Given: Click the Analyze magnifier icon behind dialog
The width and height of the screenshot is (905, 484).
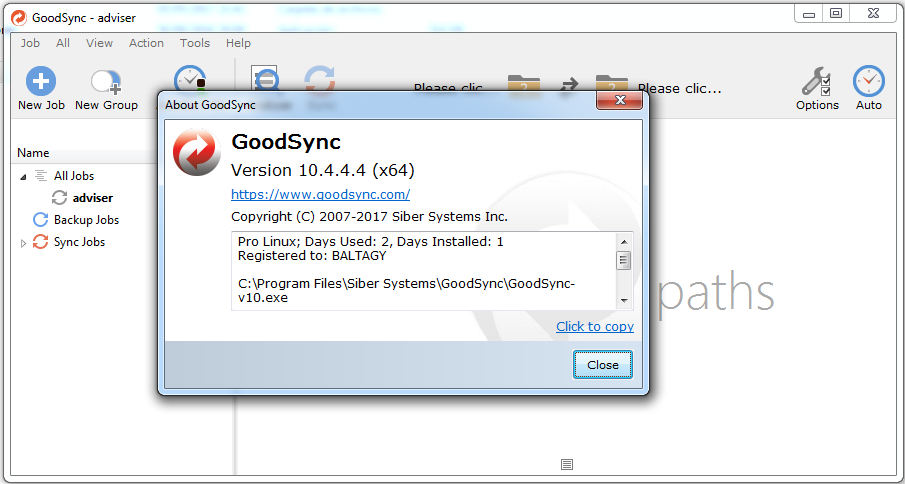Looking at the screenshot, I should [x=265, y=77].
